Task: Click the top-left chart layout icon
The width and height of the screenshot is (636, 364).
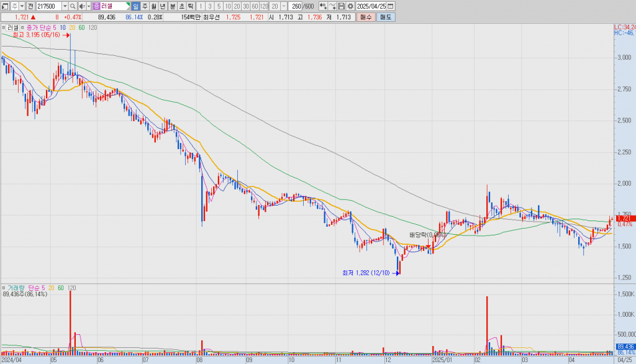Action: [x=4, y=6]
